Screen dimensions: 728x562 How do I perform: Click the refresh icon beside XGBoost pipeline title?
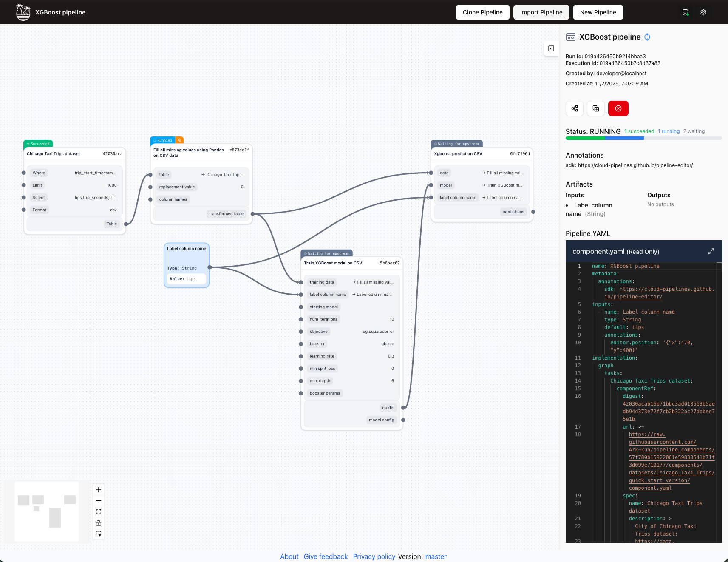647,37
